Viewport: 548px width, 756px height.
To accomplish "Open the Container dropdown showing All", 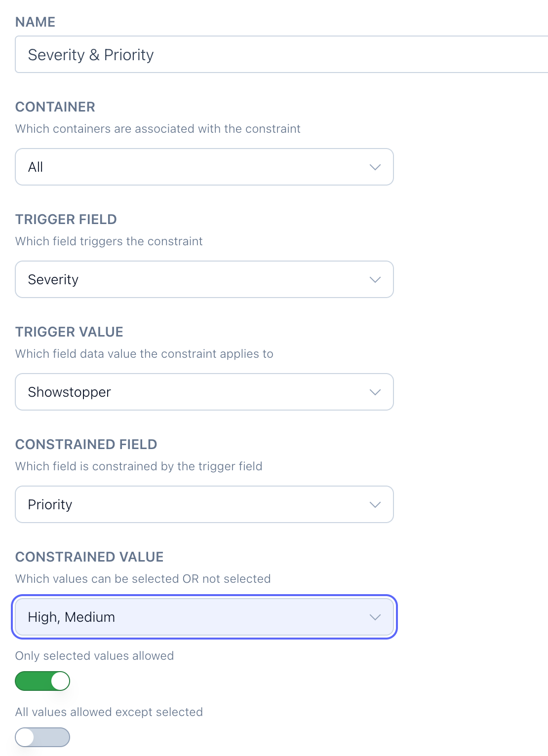I will pos(197,167).
